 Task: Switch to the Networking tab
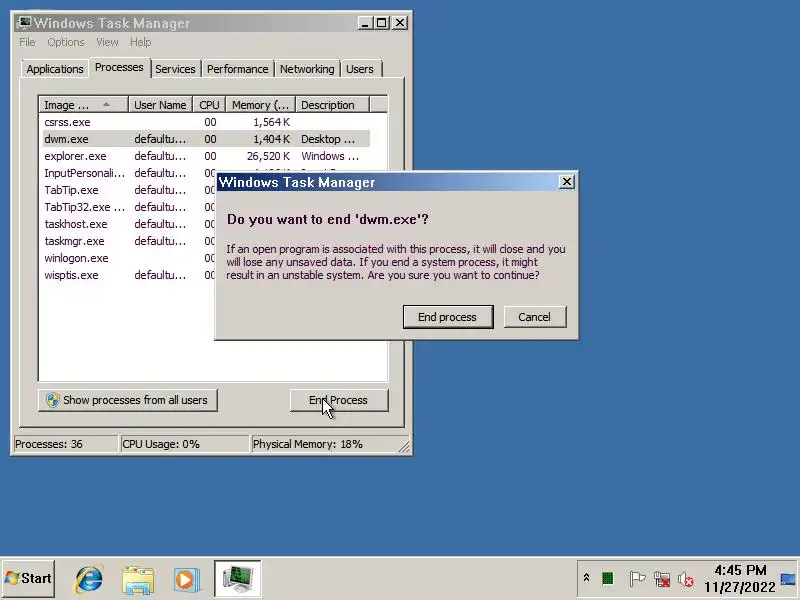(307, 69)
